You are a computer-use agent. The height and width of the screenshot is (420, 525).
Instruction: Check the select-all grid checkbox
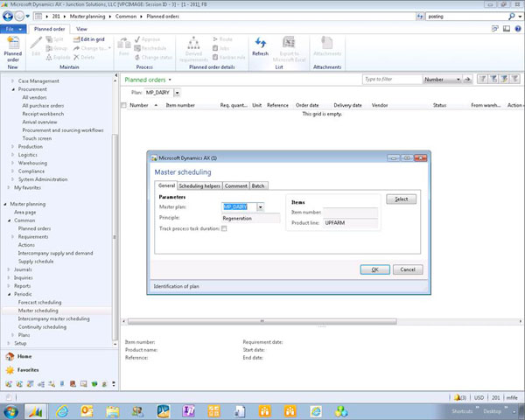coord(123,105)
